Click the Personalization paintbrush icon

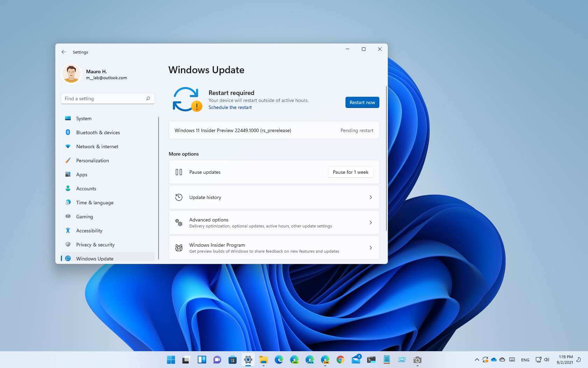(68, 161)
